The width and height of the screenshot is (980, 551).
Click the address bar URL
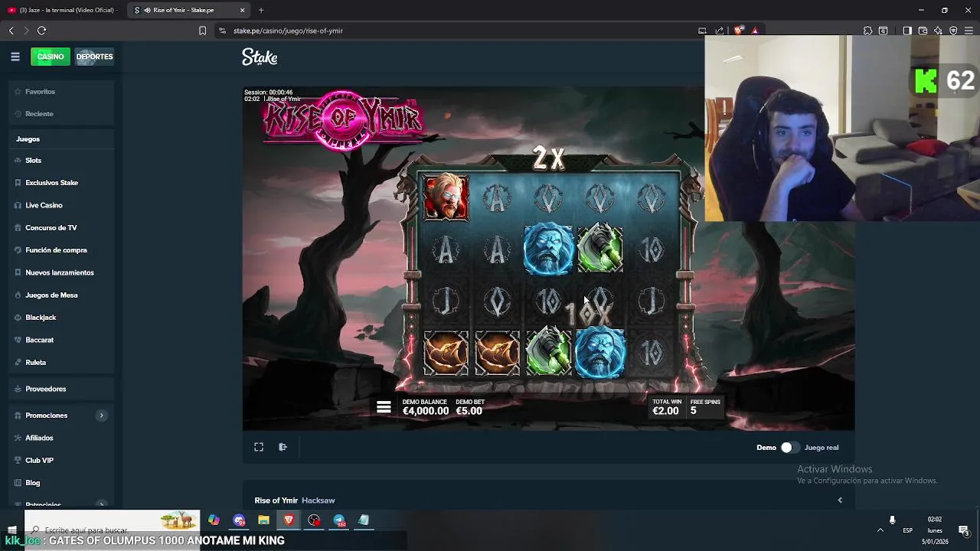click(x=288, y=31)
